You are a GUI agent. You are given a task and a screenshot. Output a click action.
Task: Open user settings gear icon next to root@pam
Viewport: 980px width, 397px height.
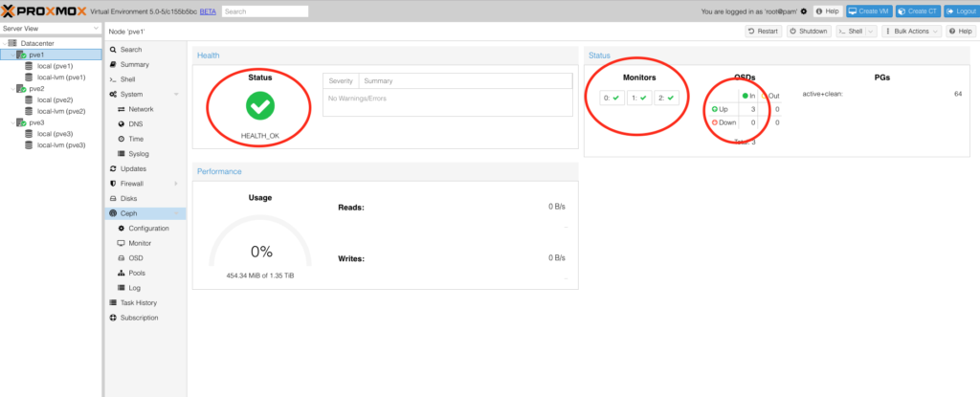click(x=803, y=11)
